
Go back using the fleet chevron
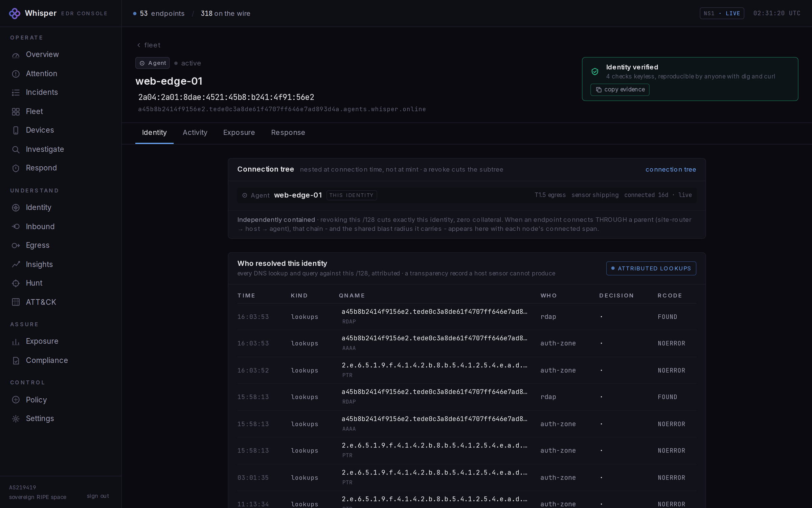point(139,45)
